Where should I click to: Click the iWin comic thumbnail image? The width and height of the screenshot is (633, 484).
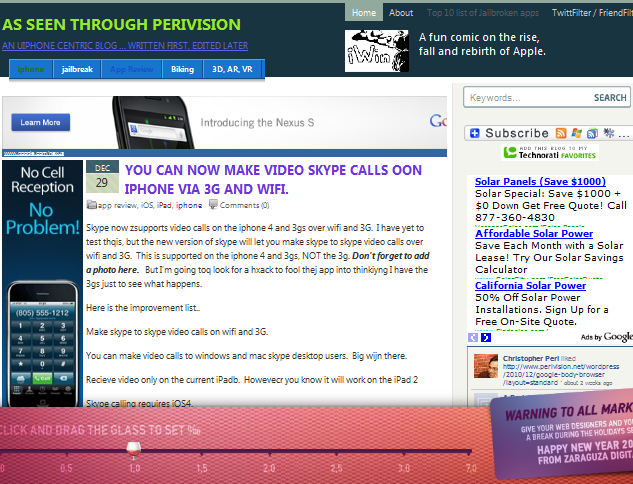[377, 51]
